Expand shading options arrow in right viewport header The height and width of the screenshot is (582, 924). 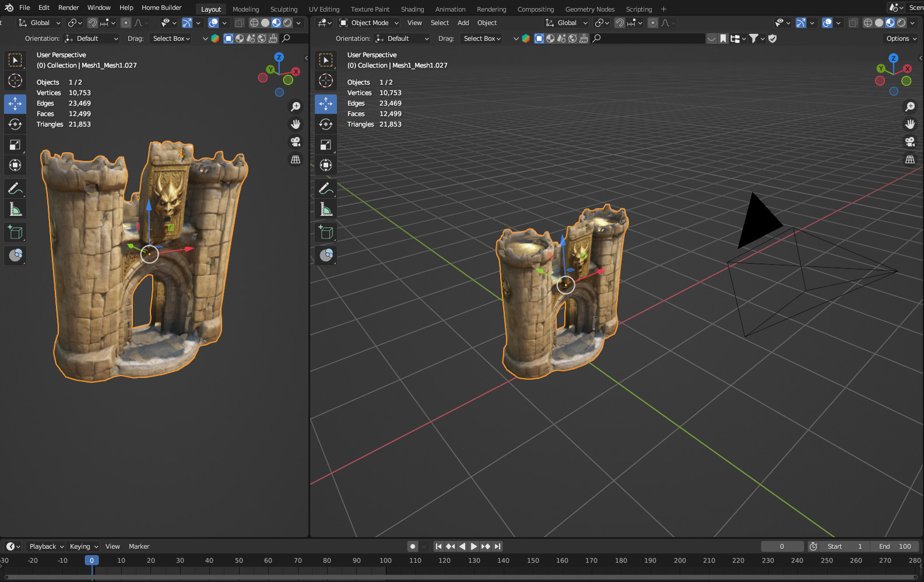[x=913, y=23]
